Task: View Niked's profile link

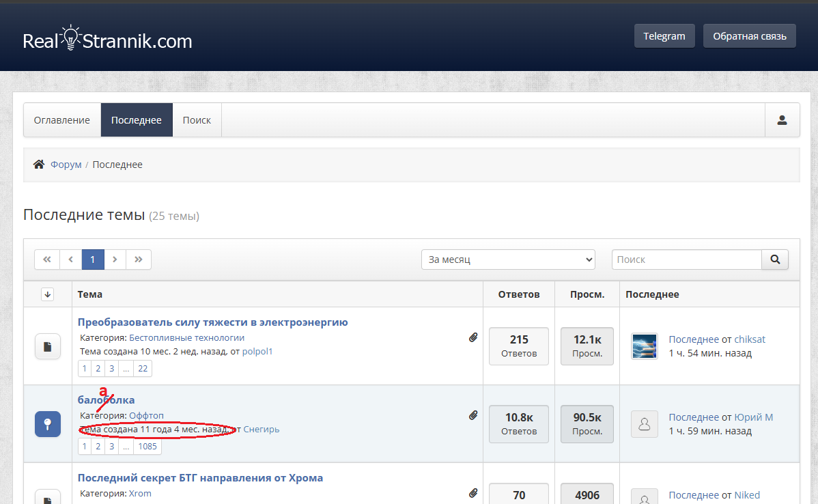Action: pyautogui.click(x=747, y=494)
